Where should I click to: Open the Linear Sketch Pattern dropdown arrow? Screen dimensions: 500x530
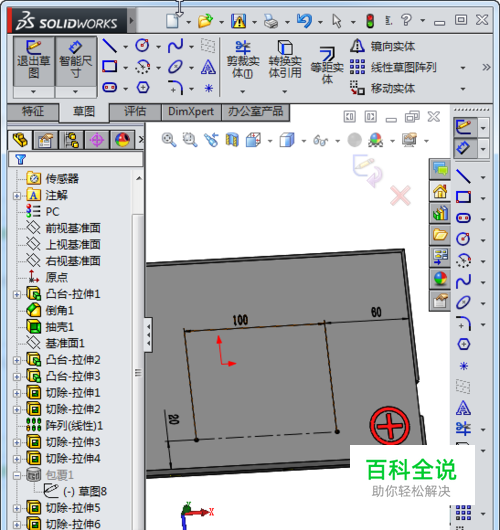[x=463, y=68]
